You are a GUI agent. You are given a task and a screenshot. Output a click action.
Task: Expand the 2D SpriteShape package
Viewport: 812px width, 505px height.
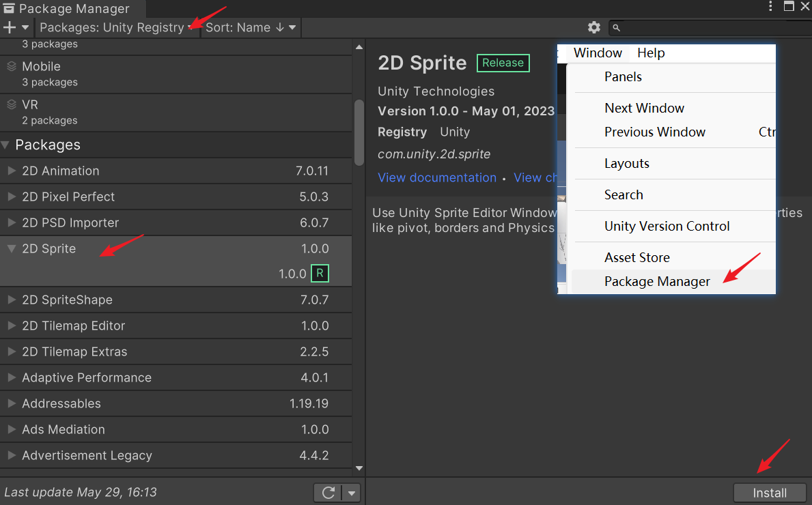click(x=12, y=300)
